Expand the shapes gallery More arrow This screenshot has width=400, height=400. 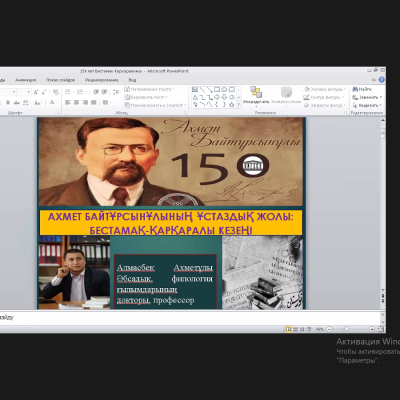click(x=239, y=105)
